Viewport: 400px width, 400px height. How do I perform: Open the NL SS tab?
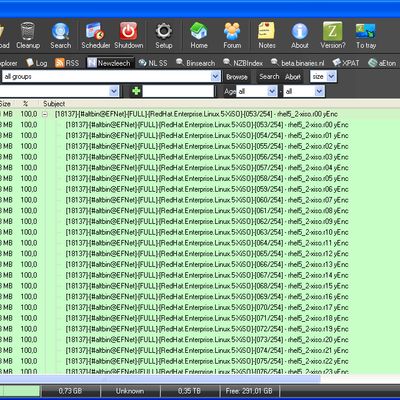[x=153, y=63]
